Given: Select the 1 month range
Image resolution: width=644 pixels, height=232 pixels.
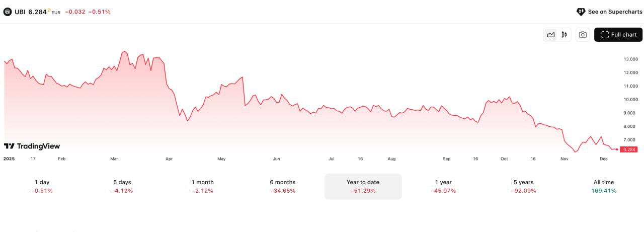Looking at the screenshot, I should click(x=202, y=186).
